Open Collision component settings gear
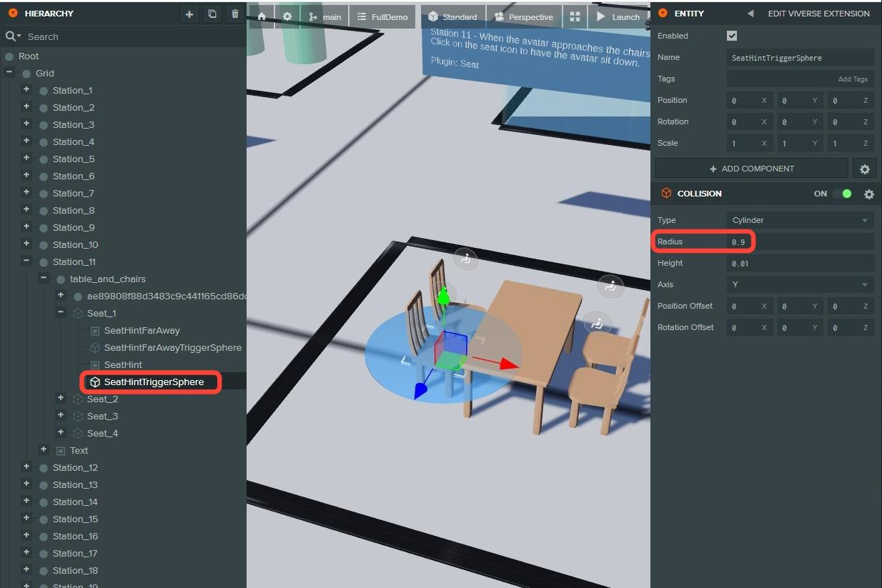Image resolution: width=882 pixels, height=588 pixels. [868, 194]
